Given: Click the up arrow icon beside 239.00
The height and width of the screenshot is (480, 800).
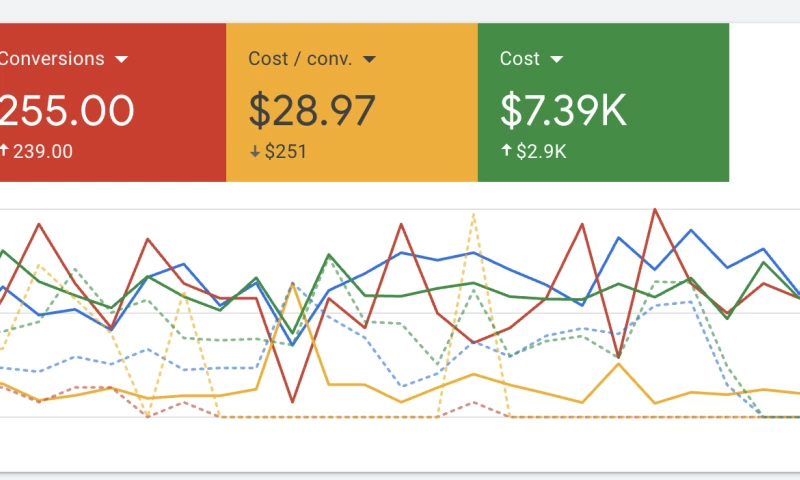Looking at the screenshot, I should (x=4, y=150).
